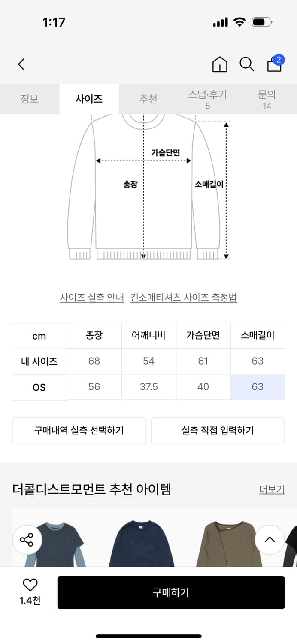
Task: Tap 실측 직접 입력하기 button
Action: point(218,431)
